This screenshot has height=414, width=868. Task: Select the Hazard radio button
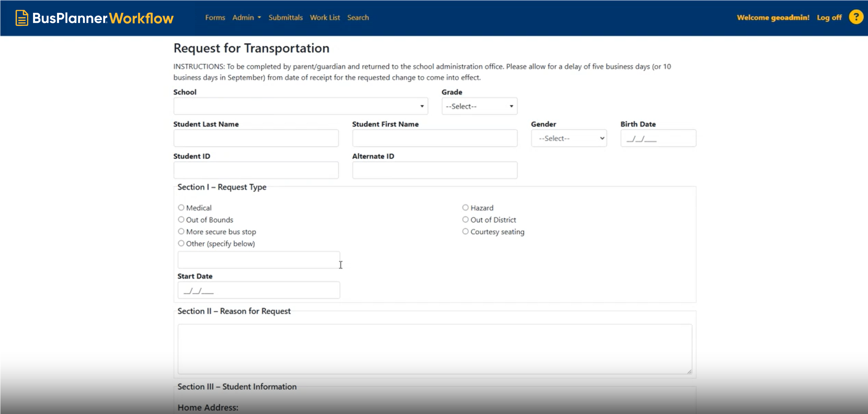(465, 208)
